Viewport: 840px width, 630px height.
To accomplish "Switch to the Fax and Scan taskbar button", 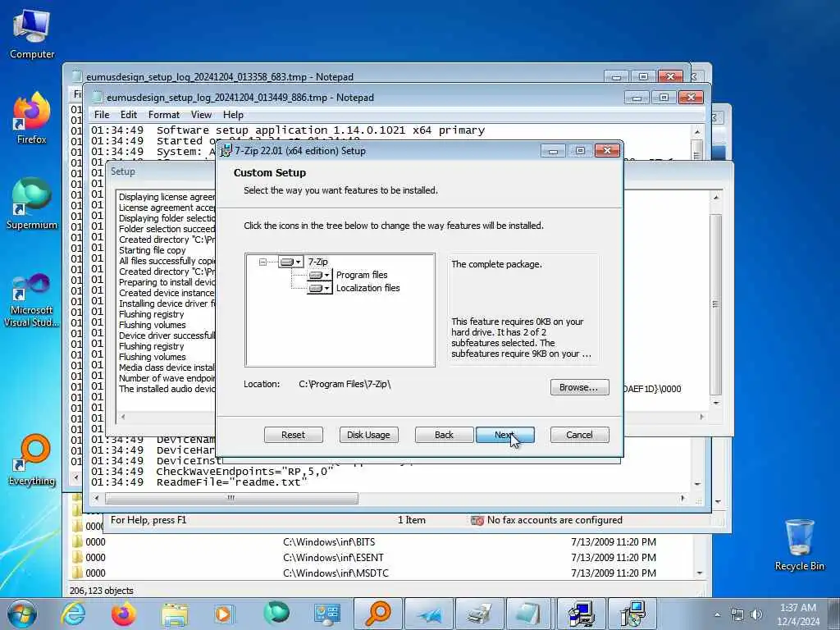I will click(x=479, y=614).
